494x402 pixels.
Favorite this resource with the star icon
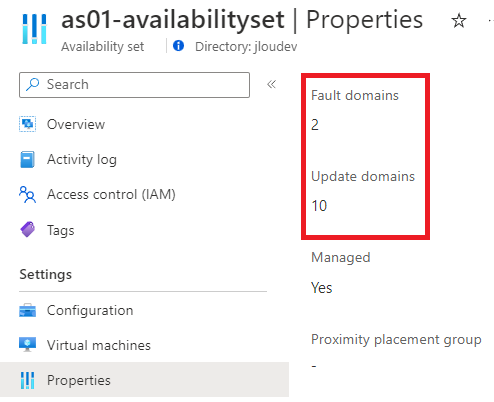[459, 21]
